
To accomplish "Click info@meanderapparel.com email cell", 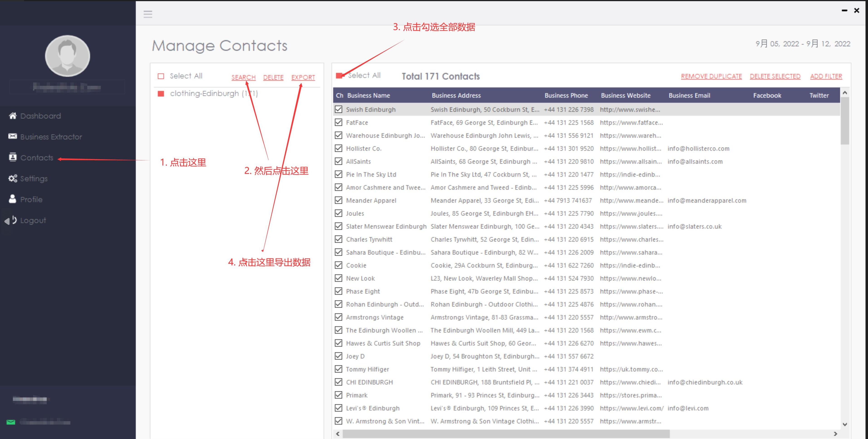I will [707, 201].
